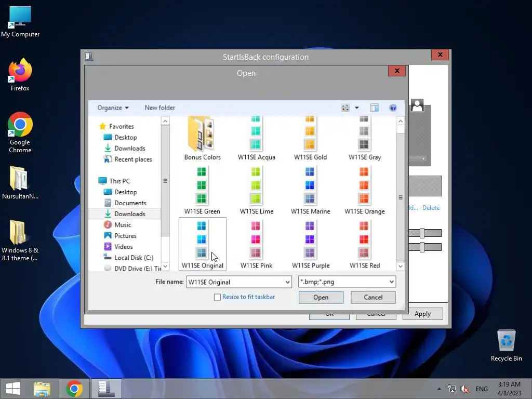
Task: Select the W11SE Marine file
Action: tap(311, 191)
